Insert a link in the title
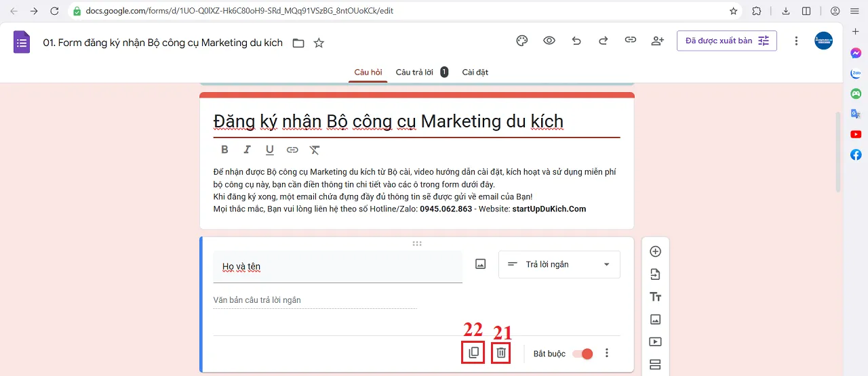This screenshot has width=868, height=376. click(x=292, y=150)
